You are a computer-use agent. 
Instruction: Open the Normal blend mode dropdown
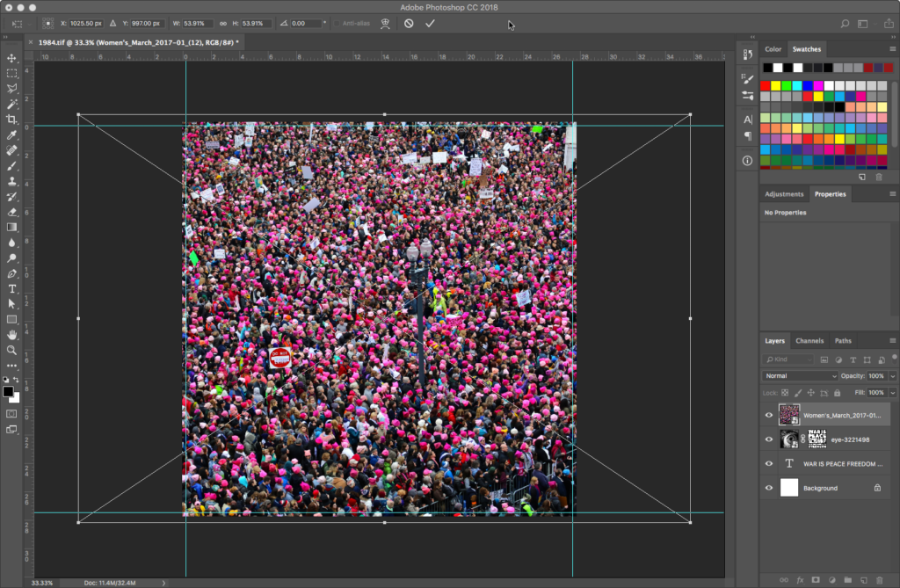[800, 376]
